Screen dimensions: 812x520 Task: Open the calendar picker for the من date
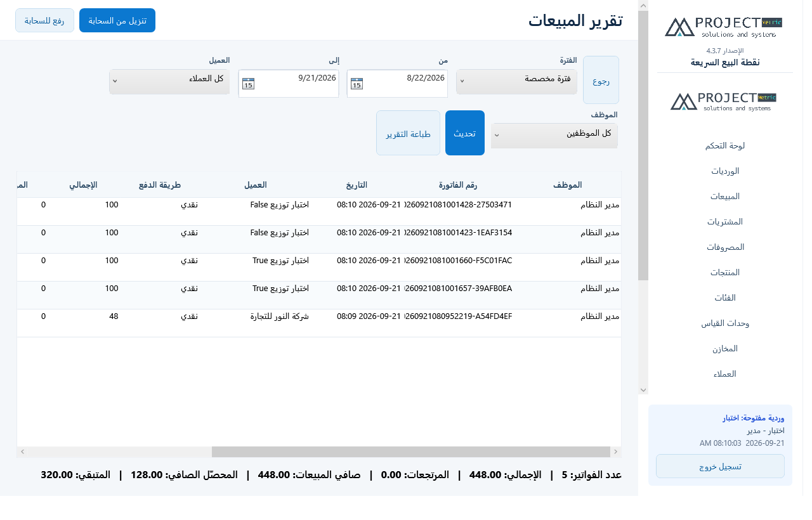[x=357, y=84]
